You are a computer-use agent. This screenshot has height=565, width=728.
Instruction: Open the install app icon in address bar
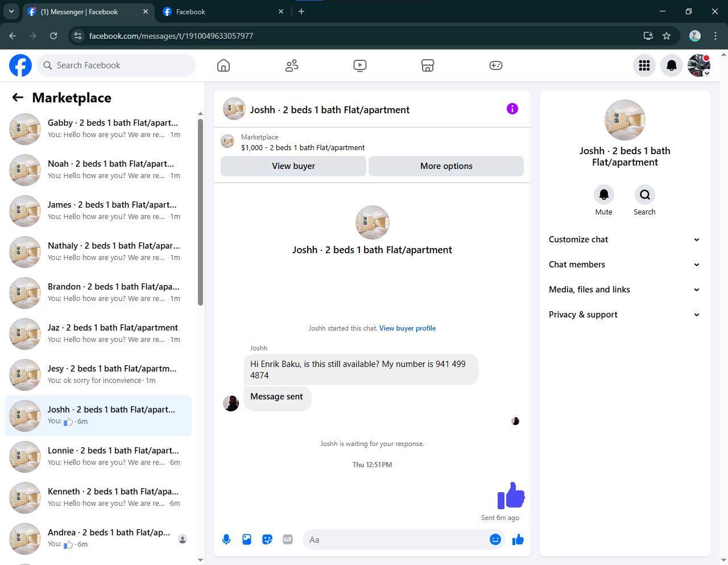click(648, 36)
